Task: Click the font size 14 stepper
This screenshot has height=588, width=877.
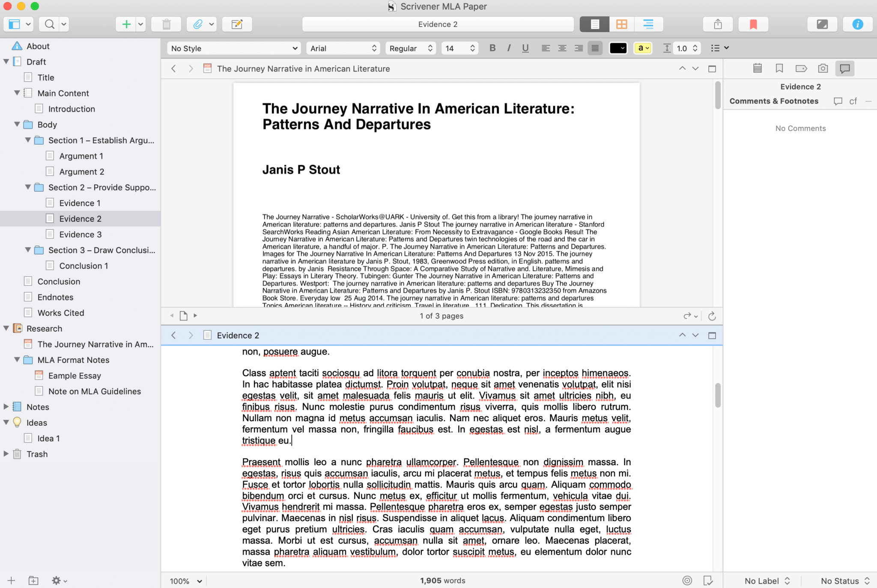Action: click(x=472, y=48)
